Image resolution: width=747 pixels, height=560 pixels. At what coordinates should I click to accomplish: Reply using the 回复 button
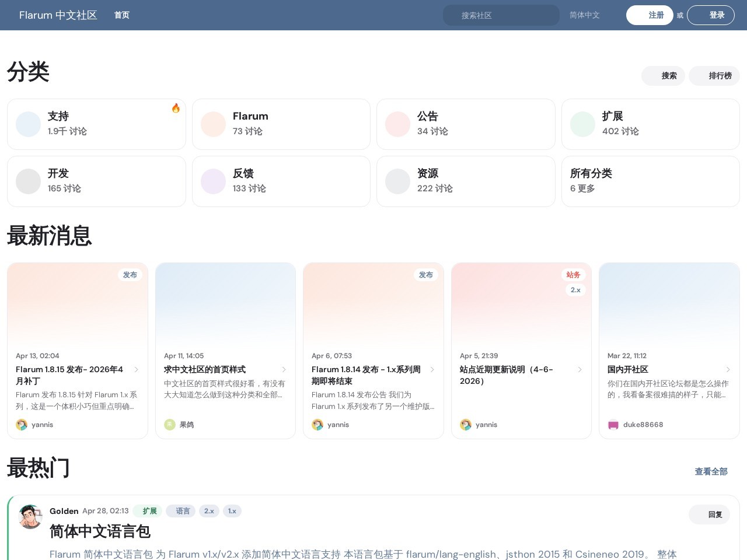tap(710, 514)
